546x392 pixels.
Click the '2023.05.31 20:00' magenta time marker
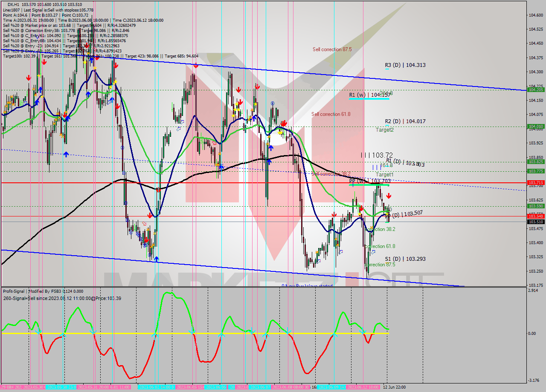click(x=93, y=387)
